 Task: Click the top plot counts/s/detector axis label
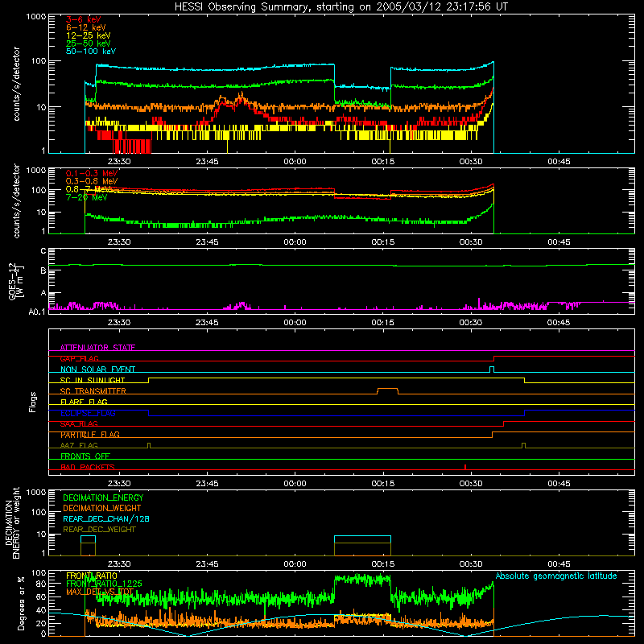tap(16, 84)
